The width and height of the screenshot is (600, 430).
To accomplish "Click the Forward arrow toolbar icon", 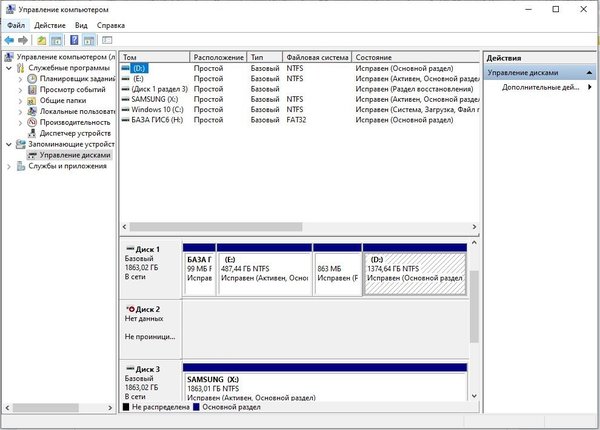I will point(23,40).
